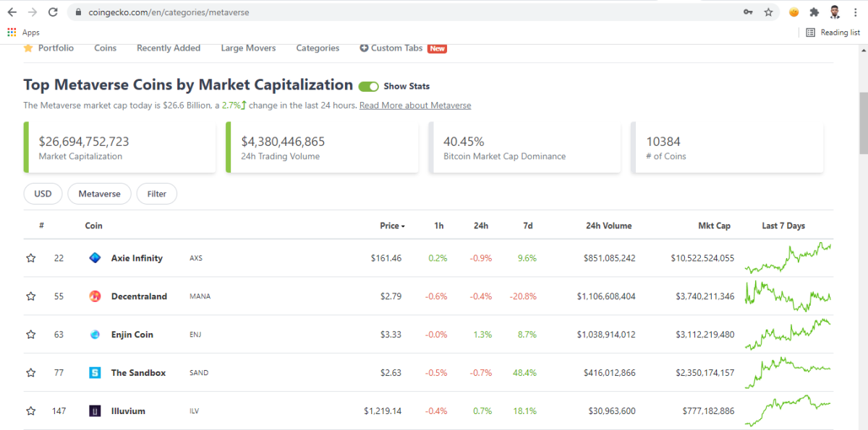Favorite Decentraland using its star
The width and height of the screenshot is (868, 430).
[x=30, y=296]
